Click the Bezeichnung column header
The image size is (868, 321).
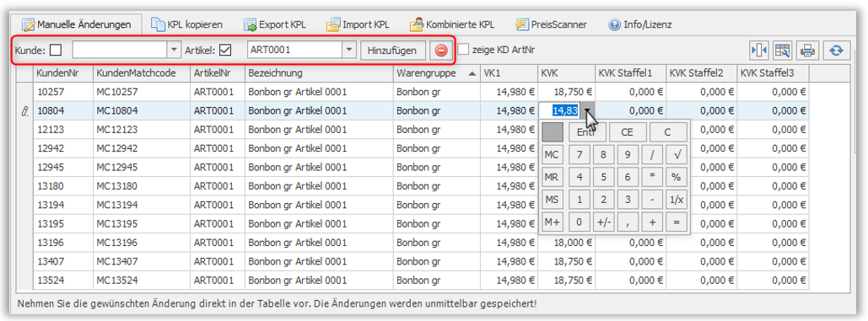[x=319, y=73]
